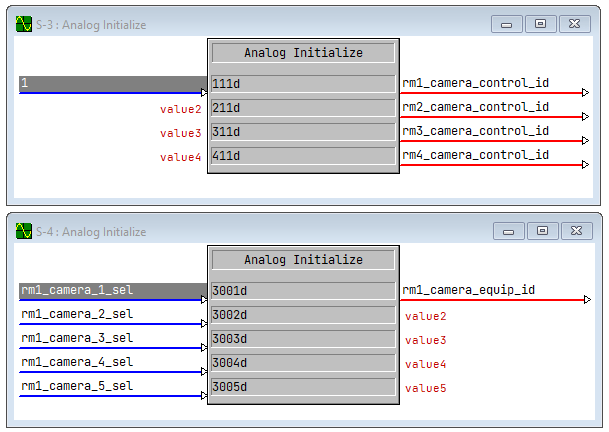This screenshot has width=609, height=432.
Task: Click the rm4_camera_control_id output label
Action: click(475, 155)
